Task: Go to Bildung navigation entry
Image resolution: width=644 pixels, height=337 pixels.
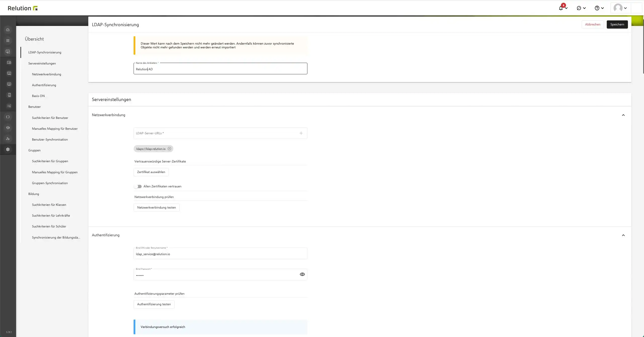Action: tap(34, 194)
